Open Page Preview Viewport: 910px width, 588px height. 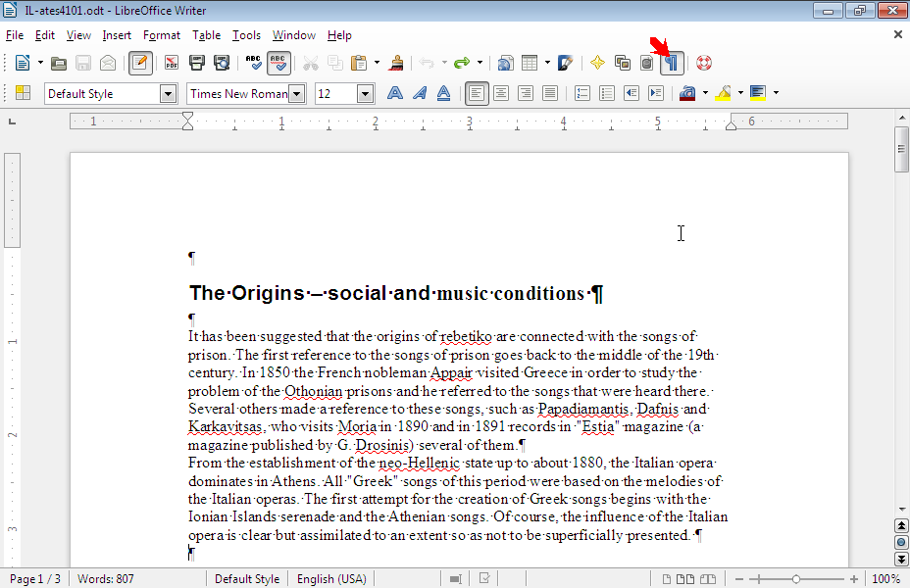[x=222, y=63]
